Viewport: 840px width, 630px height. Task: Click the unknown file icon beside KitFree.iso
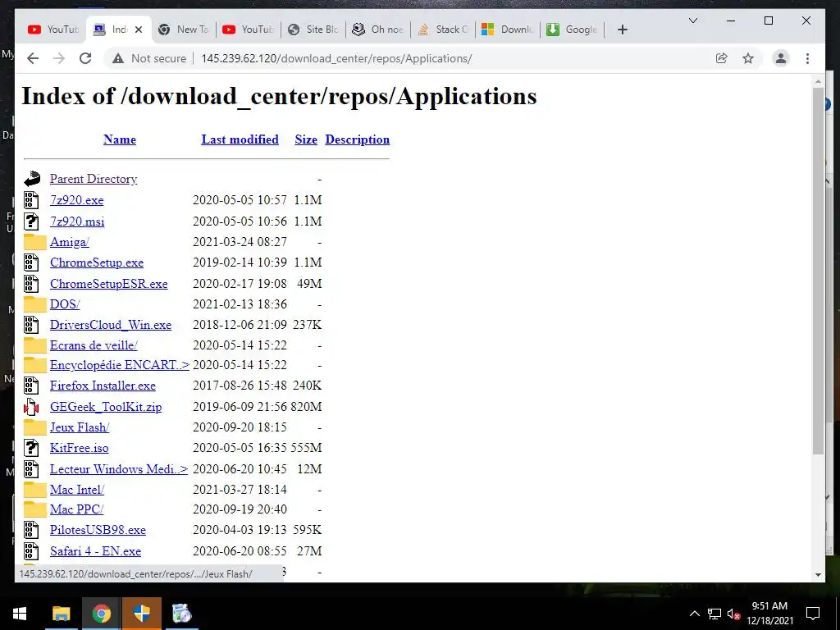pyautogui.click(x=31, y=447)
